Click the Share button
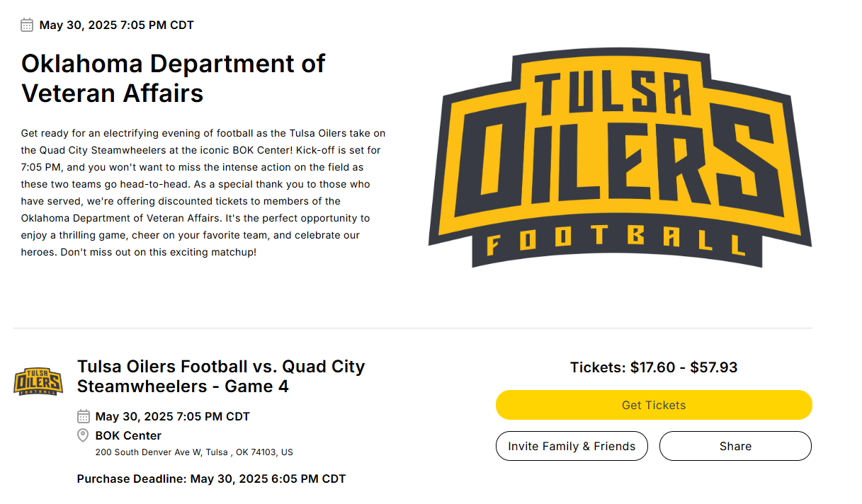The height and width of the screenshot is (504, 862). point(735,446)
